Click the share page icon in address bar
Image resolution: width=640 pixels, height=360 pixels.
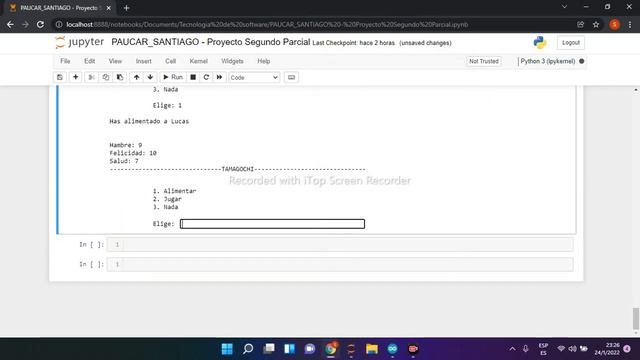coord(580,24)
